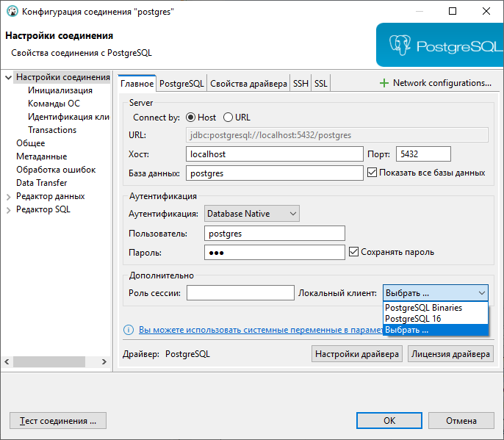Click the DBeaver app icon in title bar

[12, 12]
